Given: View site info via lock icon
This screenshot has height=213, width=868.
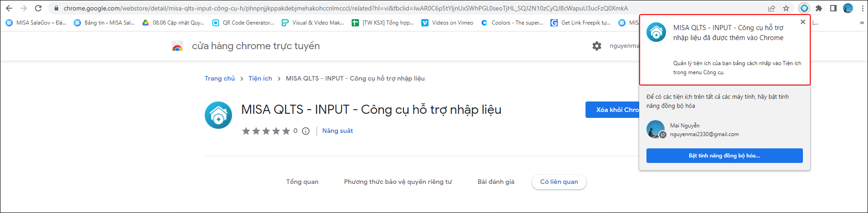Looking at the screenshot, I should coord(56,8).
